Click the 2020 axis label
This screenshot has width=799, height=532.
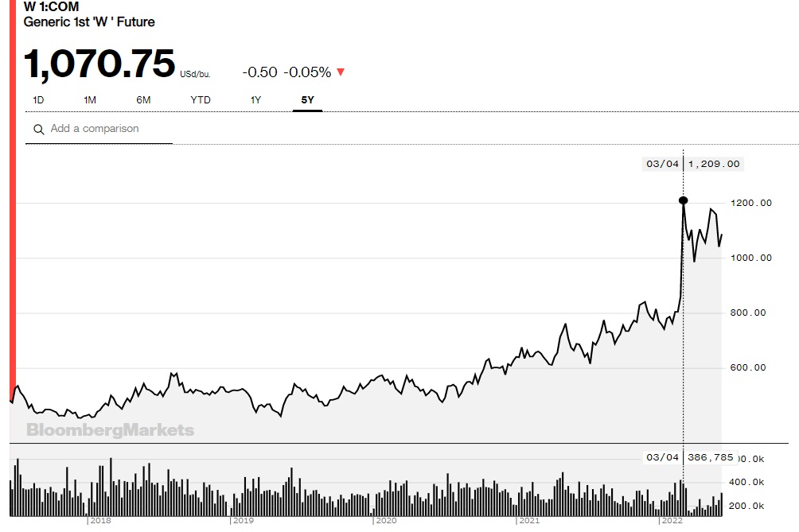385,521
